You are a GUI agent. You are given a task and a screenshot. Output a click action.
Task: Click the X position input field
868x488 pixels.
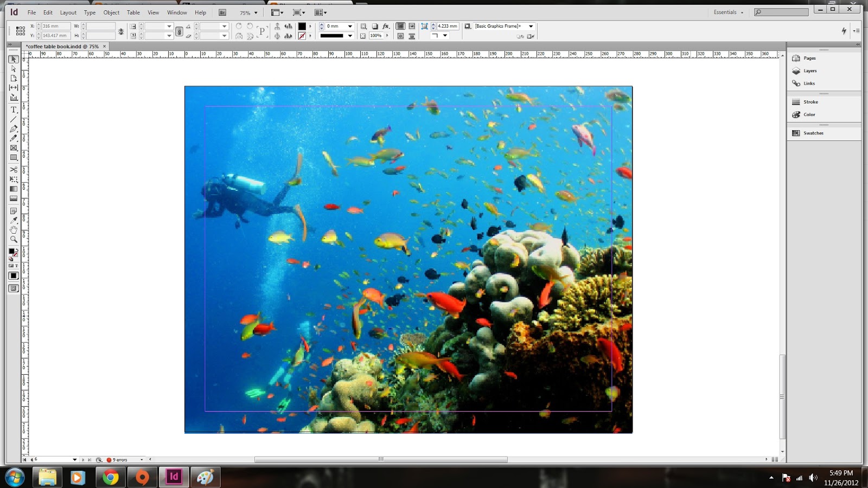[x=56, y=26]
